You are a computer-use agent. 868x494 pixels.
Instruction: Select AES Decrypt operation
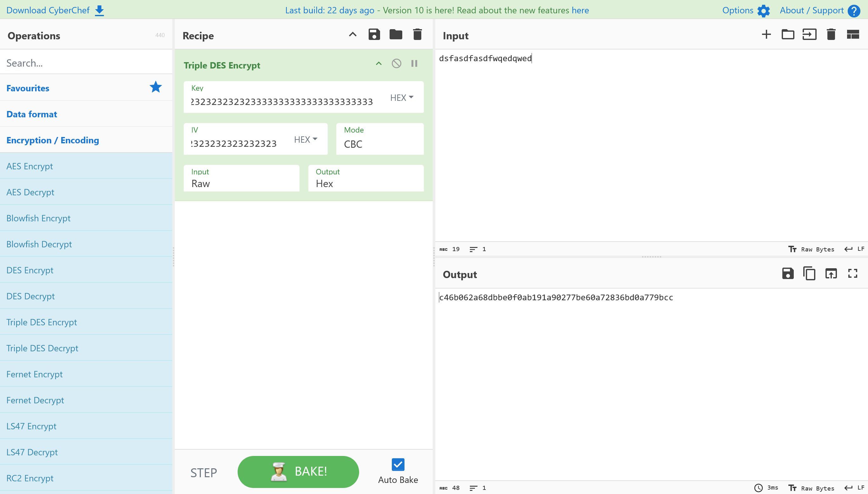point(86,192)
